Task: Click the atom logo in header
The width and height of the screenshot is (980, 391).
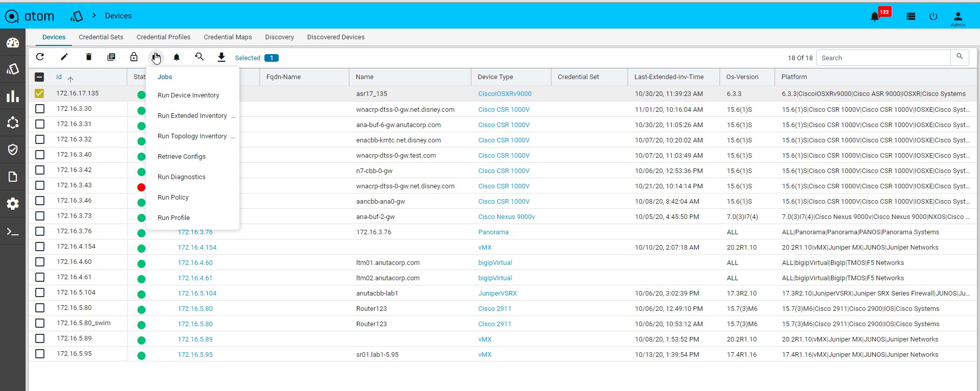Action: 30,16
